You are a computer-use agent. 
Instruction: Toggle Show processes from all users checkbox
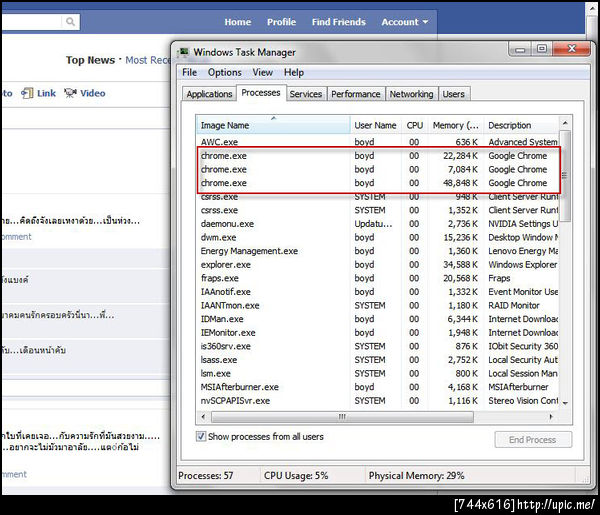(201, 436)
